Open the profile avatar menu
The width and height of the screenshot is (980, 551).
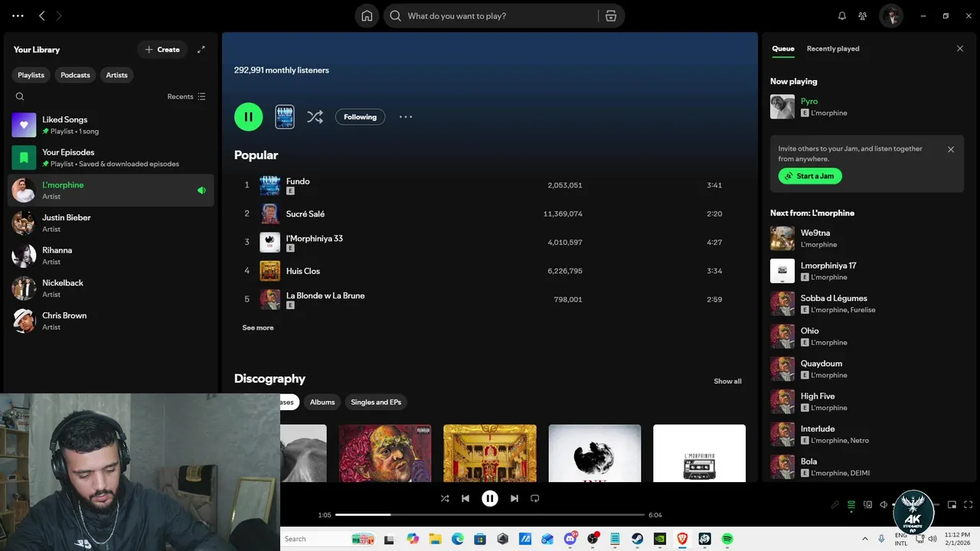pos(891,16)
